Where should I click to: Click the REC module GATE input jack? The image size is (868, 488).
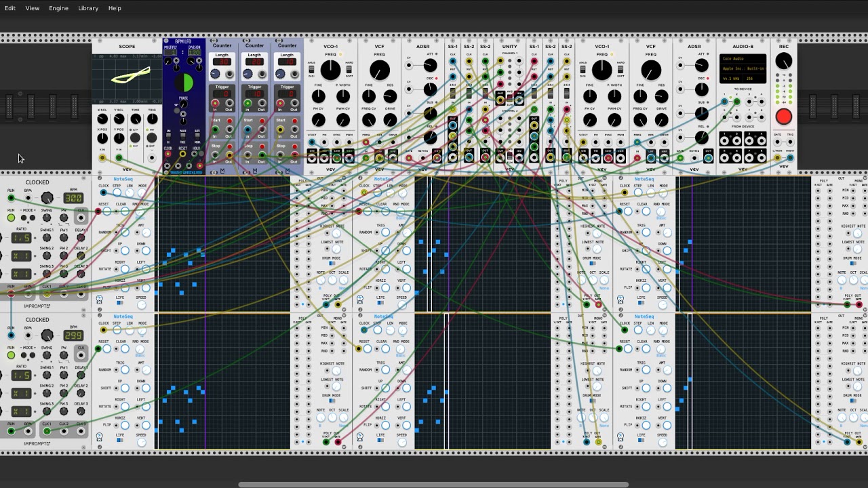778,140
